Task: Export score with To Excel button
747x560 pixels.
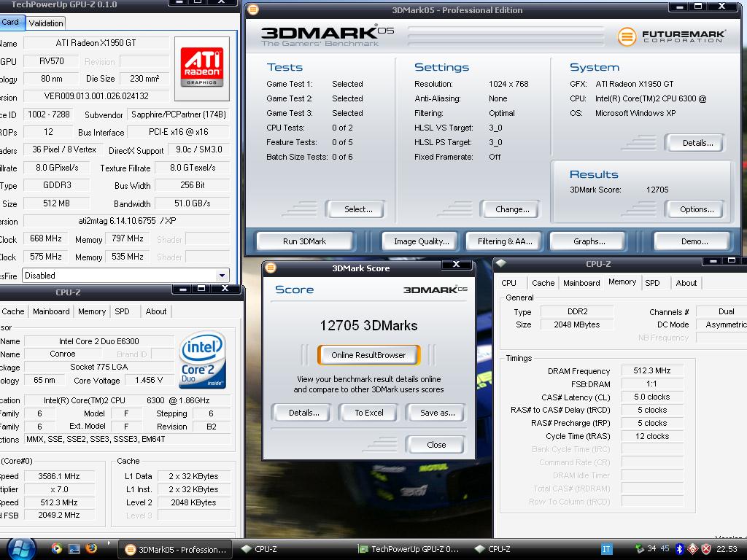Action: pyautogui.click(x=368, y=413)
